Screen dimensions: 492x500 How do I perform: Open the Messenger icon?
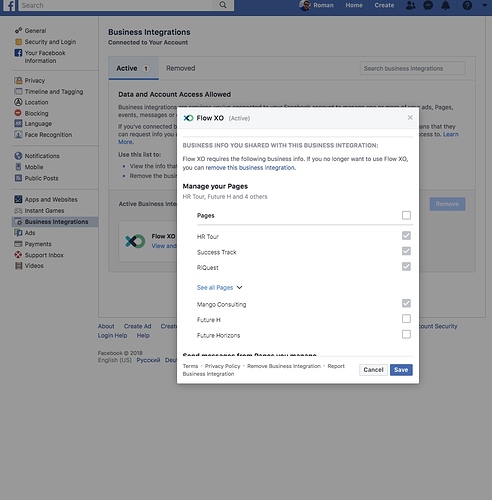click(428, 5)
